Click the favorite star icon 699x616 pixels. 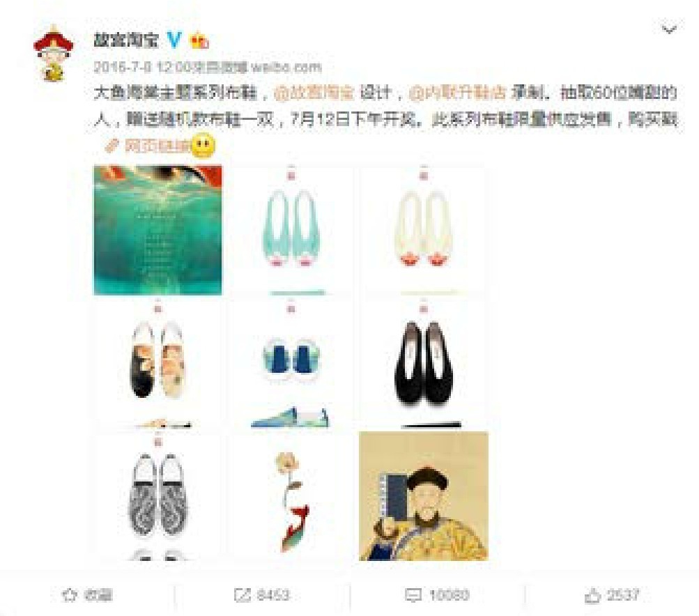(69, 595)
